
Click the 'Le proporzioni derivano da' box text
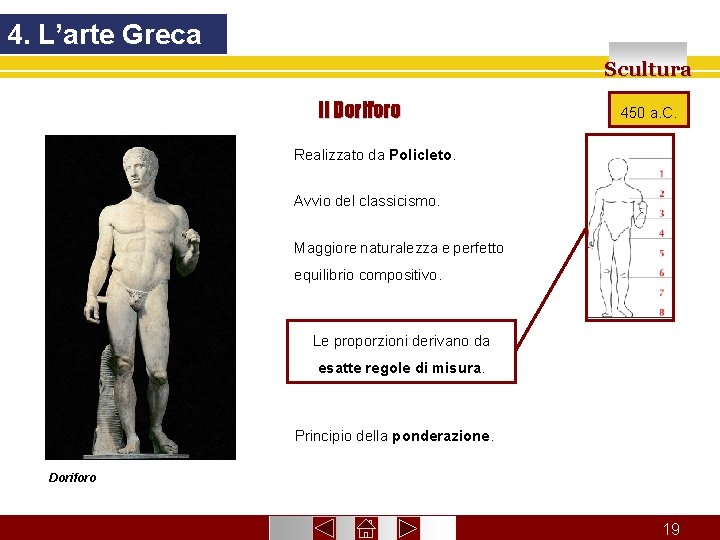click(x=401, y=341)
